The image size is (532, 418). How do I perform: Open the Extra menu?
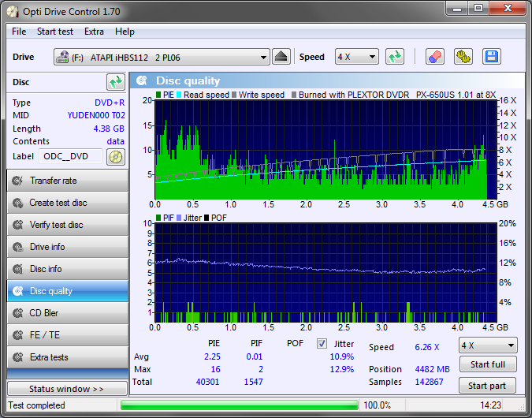click(x=94, y=32)
